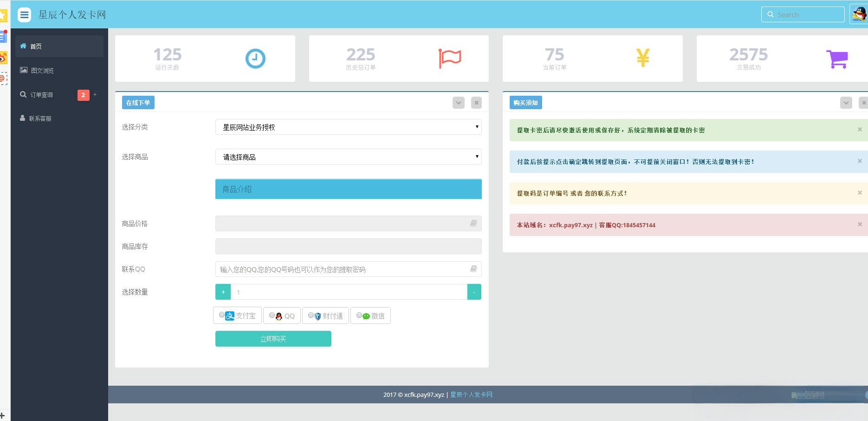Open the 星辰个人发卡网 footer link
Viewport: 868px width, 421px height.
(471, 395)
